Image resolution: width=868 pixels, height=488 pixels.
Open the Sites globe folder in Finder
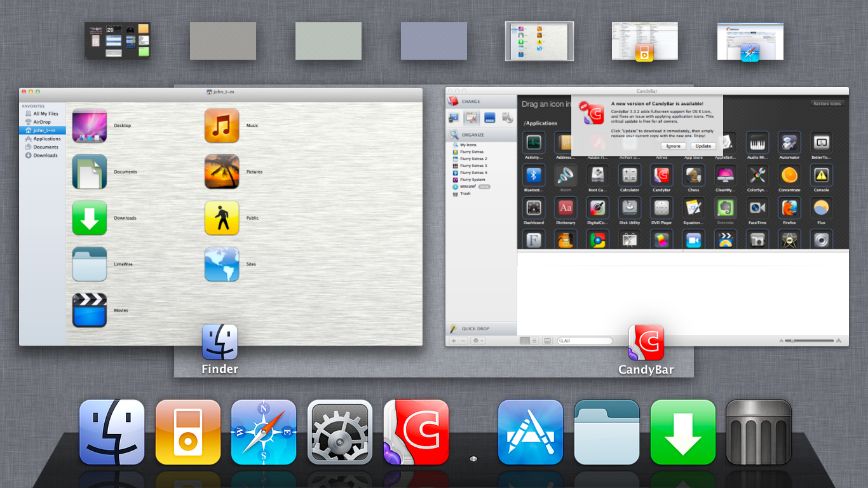click(x=222, y=264)
